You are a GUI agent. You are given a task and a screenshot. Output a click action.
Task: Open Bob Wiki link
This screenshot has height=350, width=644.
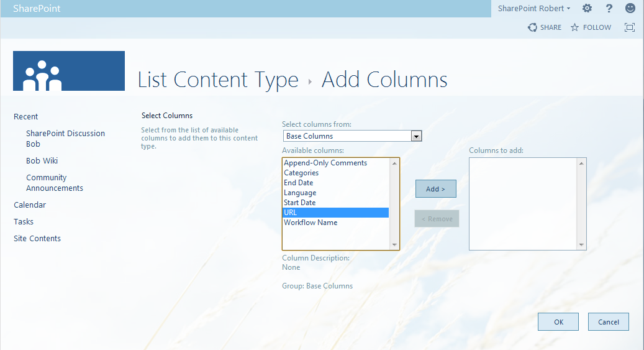(42, 160)
